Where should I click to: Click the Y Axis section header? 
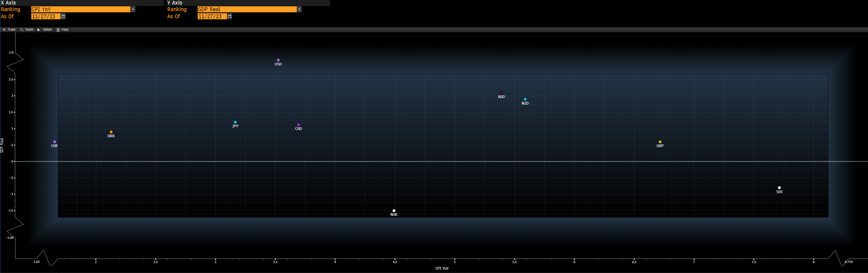pos(175,3)
